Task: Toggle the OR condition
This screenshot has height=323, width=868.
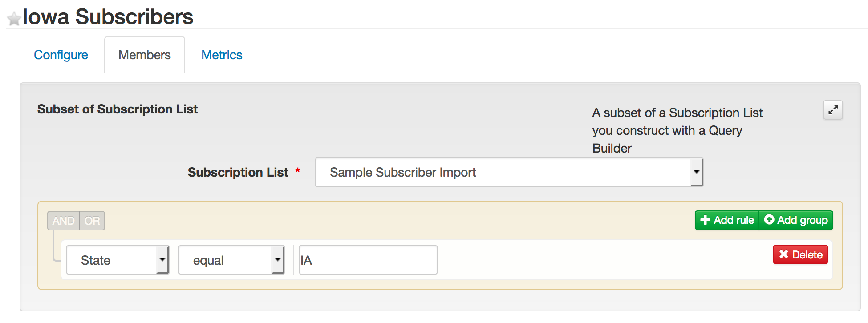Action: coord(92,221)
